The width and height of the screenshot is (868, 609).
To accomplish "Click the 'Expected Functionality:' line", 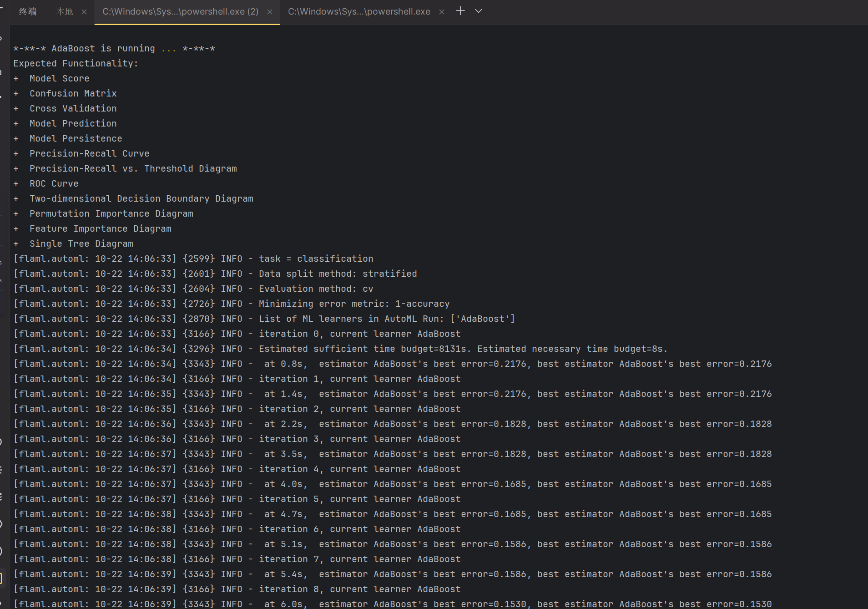I will (76, 63).
